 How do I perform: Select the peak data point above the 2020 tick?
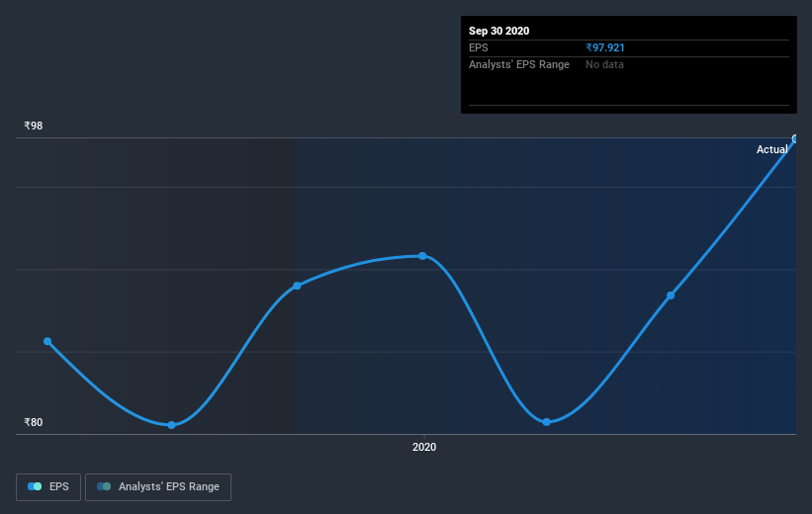(422, 256)
